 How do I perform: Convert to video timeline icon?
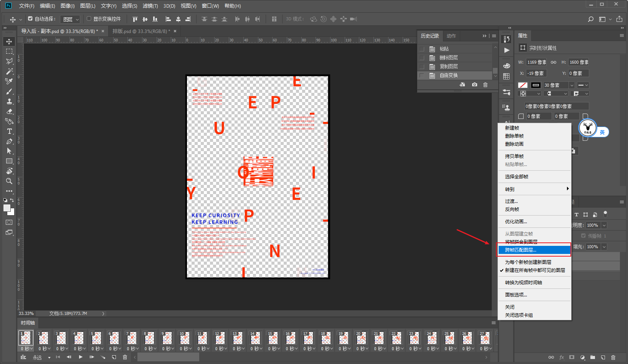[x=23, y=357]
